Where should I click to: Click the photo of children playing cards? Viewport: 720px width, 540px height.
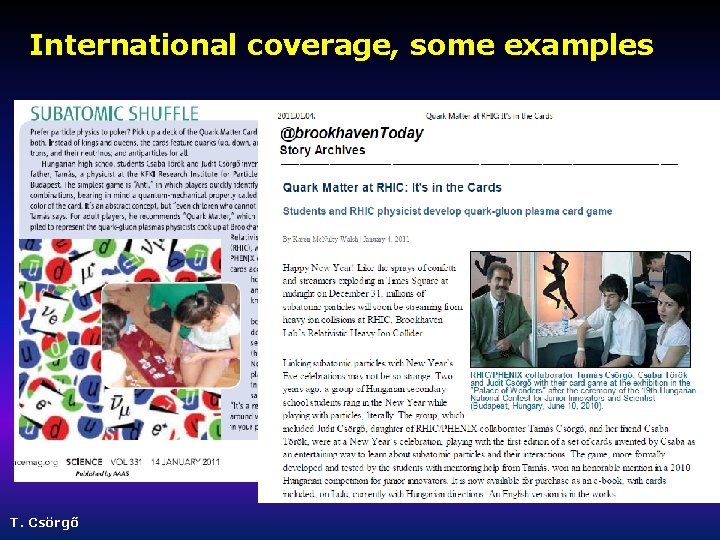pos(171,336)
